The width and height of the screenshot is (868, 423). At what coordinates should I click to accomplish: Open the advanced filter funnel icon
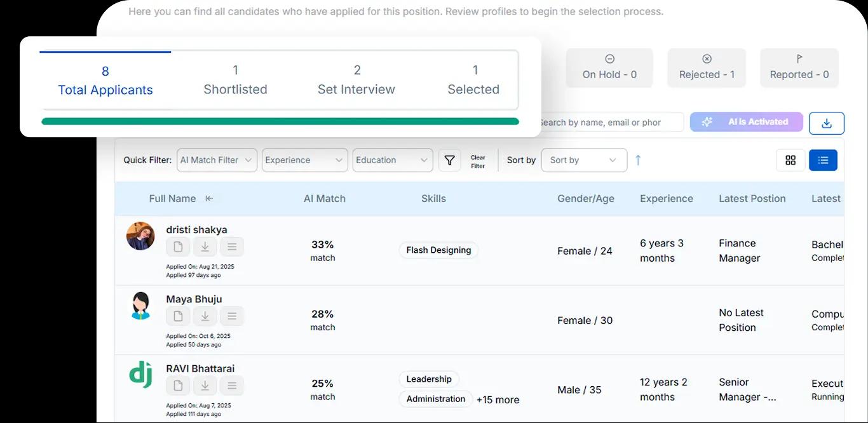tap(449, 160)
